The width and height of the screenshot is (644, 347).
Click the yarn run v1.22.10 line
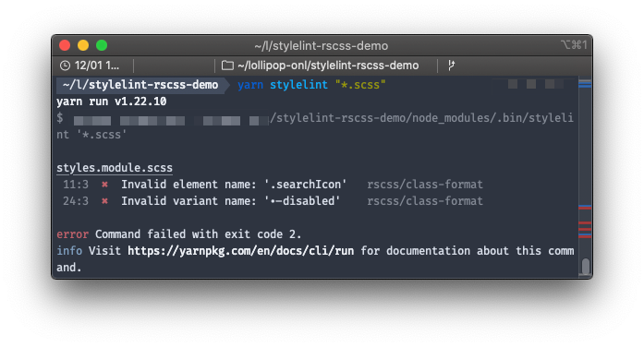pyautogui.click(x=111, y=102)
